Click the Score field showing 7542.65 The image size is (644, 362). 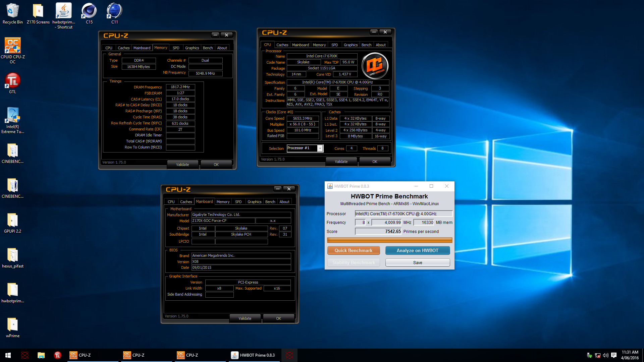pyautogui.click(x=378, y=232)
